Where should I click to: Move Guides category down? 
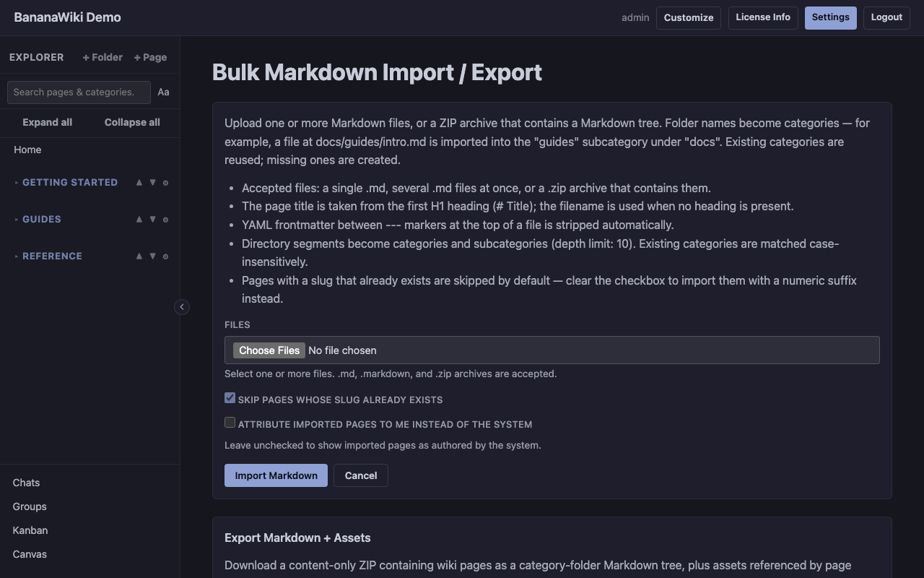(152, 220)
